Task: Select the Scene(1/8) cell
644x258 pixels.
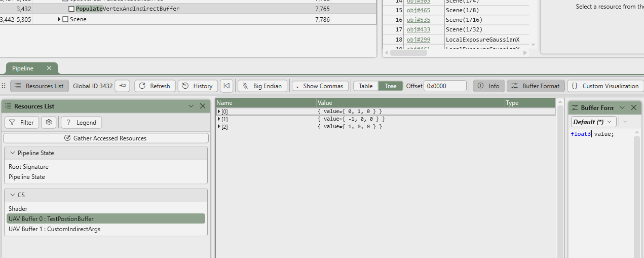Action: (486, 10)
